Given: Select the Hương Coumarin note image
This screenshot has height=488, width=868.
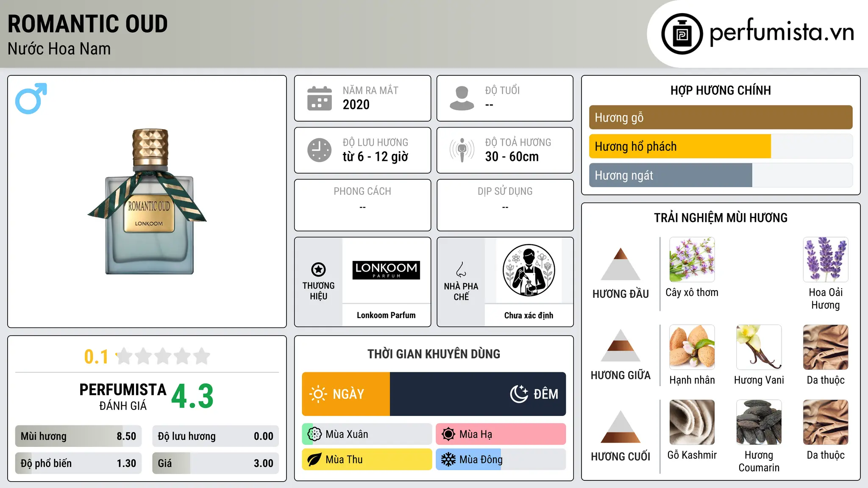Looking at the screenshot, I should (x=759, y=422).
